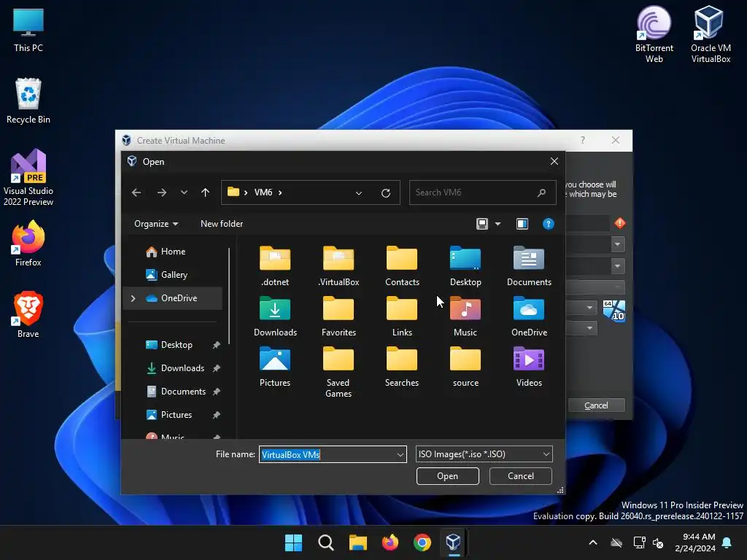Launch Chrome from taskbar

coord(422,542)
